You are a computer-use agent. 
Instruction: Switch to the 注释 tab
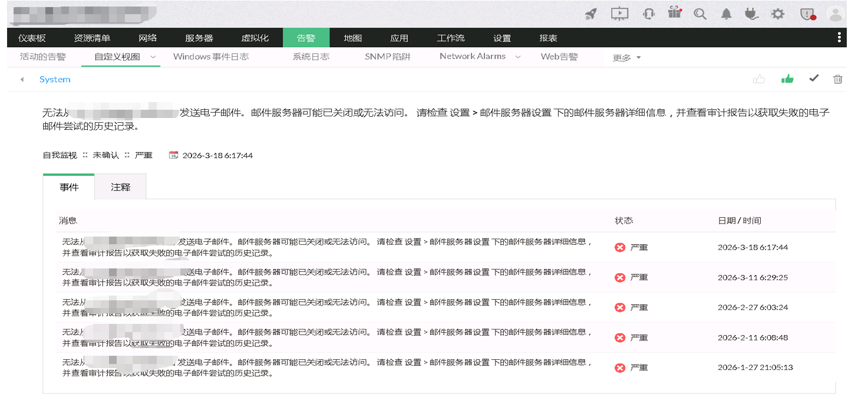120,187
